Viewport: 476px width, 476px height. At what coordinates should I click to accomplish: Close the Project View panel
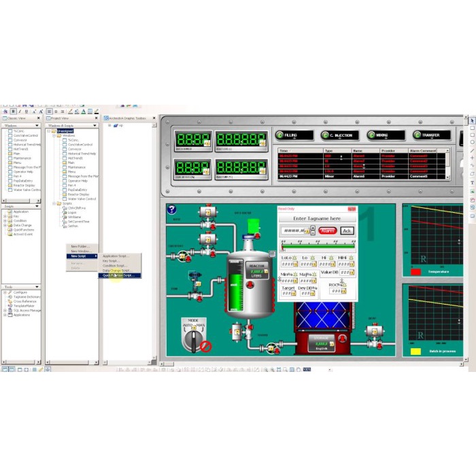click(x=97, y=118)
